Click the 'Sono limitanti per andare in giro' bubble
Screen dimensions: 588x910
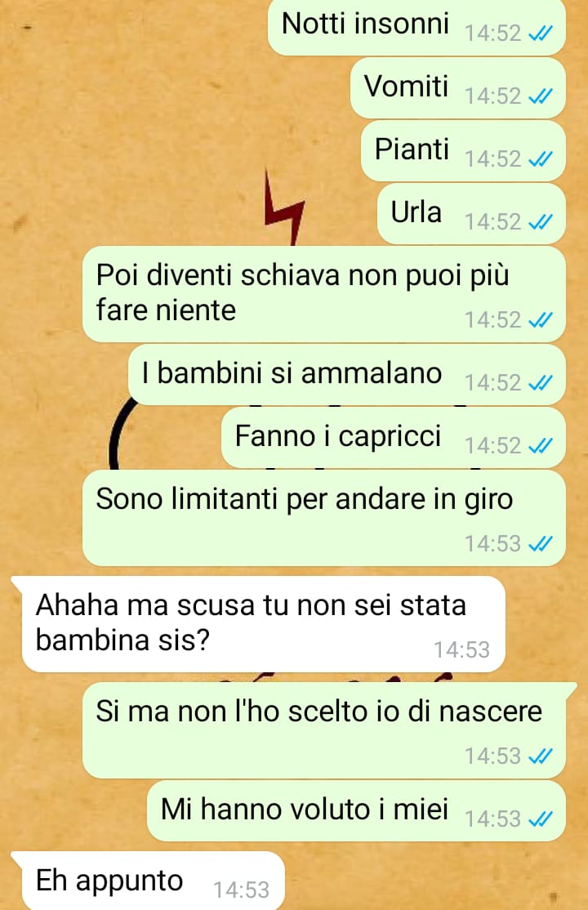point(324,518)
